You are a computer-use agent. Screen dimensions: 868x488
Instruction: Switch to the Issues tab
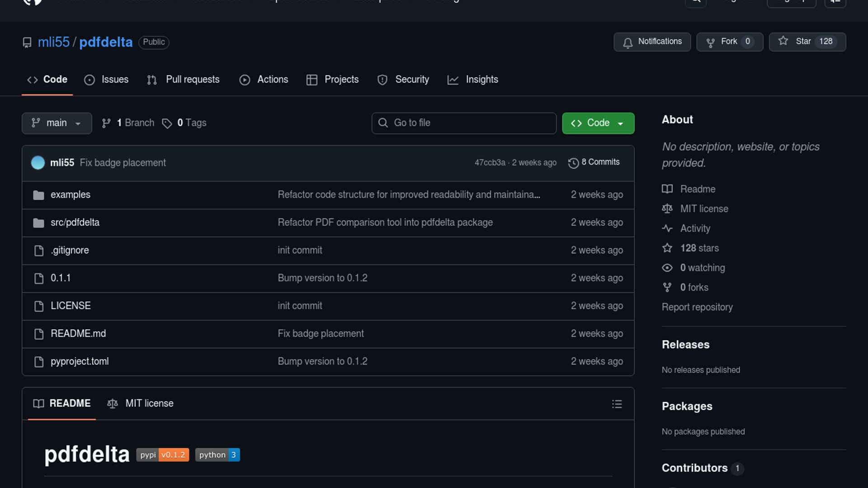point(107,80)
